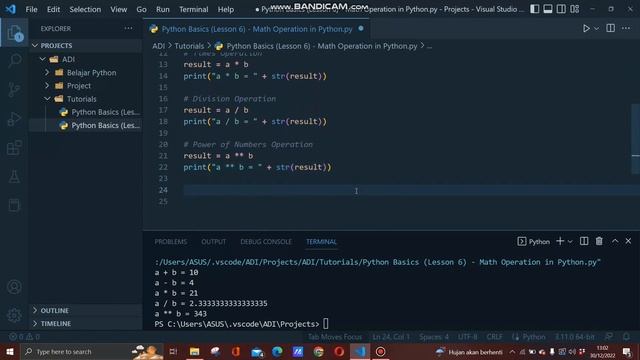This screenshot has height=360, width=640.
Task: Close the terminal panel
Action: (x=628, y=241)
